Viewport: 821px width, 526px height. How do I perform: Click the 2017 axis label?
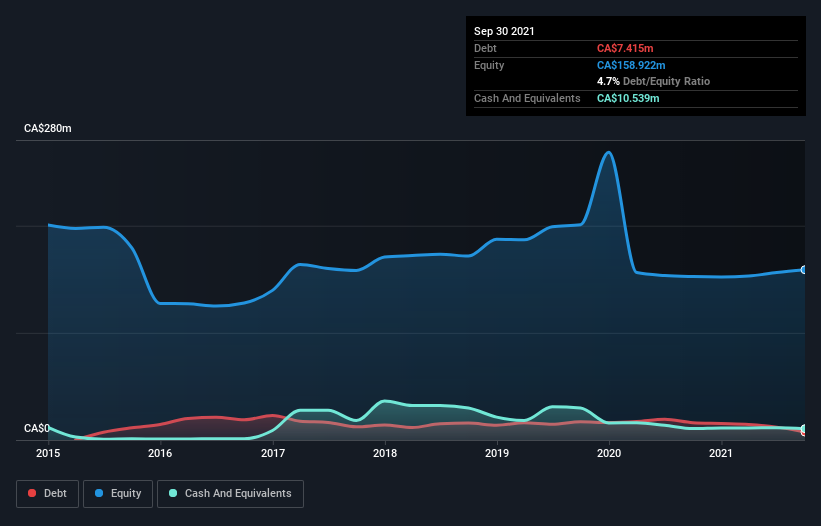pos(273,453)
